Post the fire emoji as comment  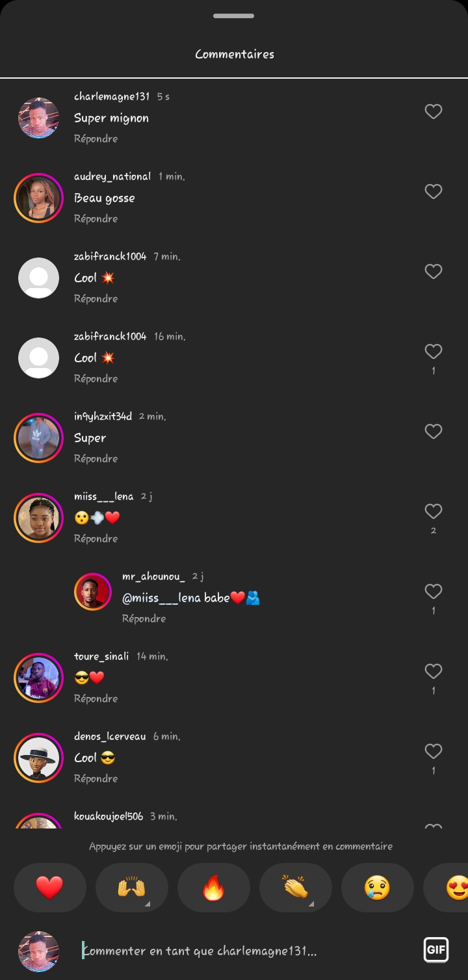point(213,888)
